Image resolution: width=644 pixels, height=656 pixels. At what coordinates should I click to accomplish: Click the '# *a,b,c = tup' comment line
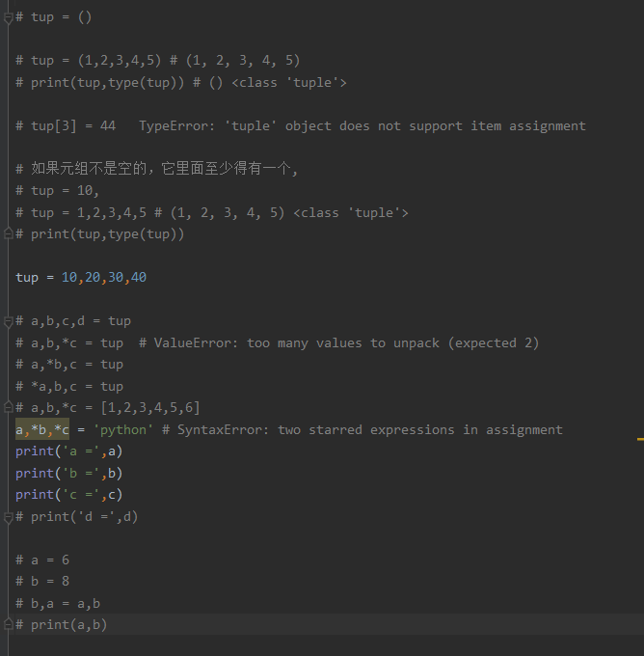pos(69,387)
